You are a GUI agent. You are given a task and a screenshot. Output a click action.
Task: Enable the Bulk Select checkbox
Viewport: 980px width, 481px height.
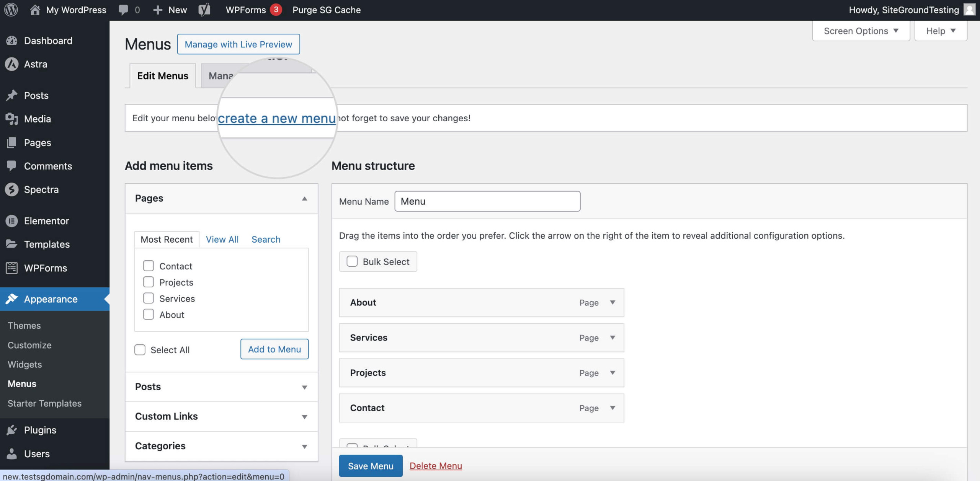352,261
